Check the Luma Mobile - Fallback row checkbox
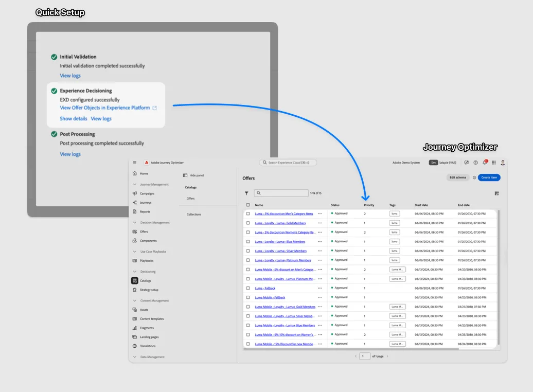The width and height of the screenshot is (533, 392). [x=248, y=297]
